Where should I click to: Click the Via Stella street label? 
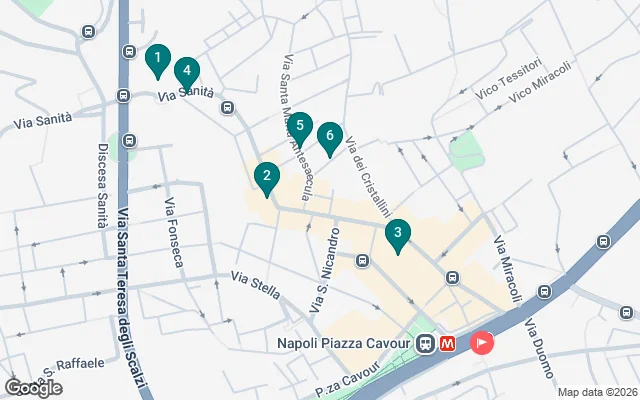tap(256, 285)
